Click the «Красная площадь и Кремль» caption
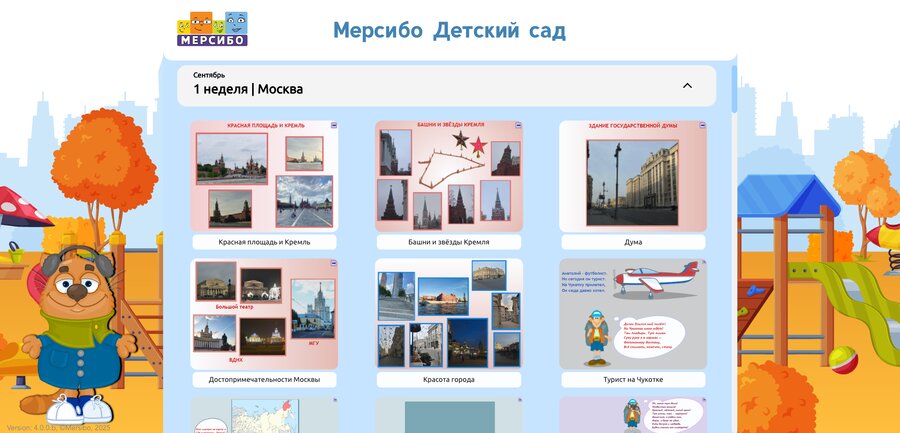Screen dimensions: 900x433 pos(264,242)
